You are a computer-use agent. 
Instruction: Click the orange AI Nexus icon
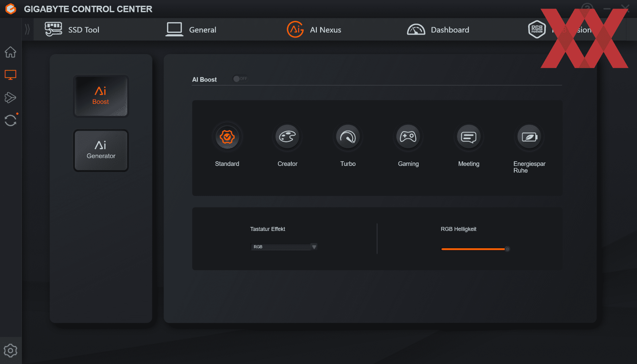click(295, 30)
